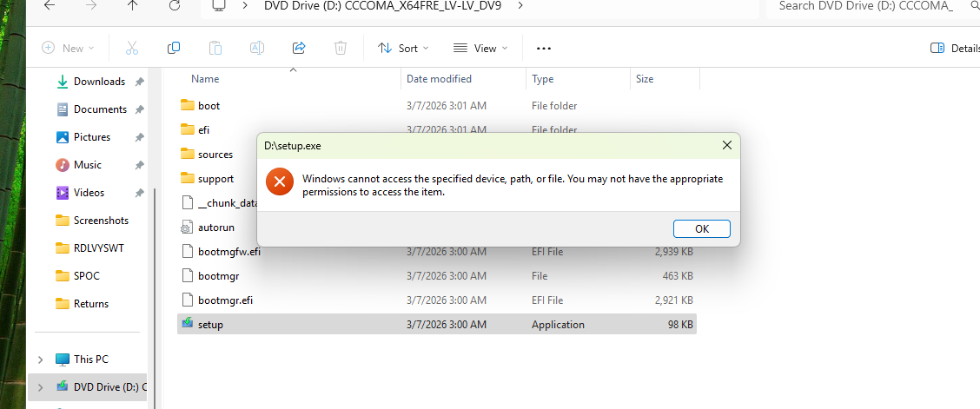Open the New item dropdown
Screen dimensions: 980x409
pyautogui.click(x=68, y=48)
